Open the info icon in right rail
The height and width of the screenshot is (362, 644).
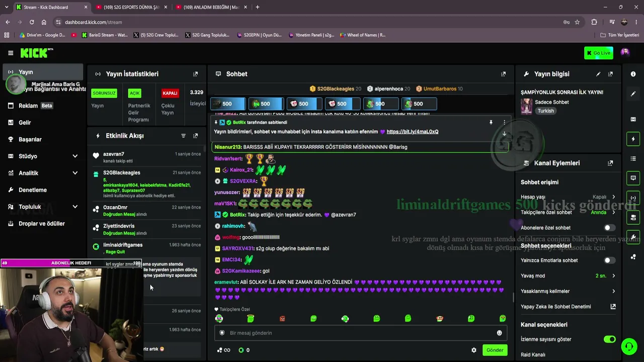(x=633, y=74)
